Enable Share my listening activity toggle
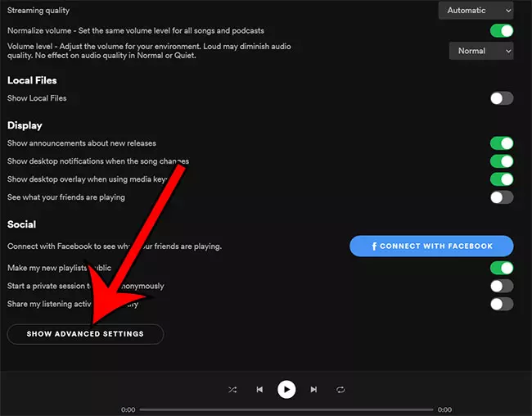The height and width of the screenshot is (416, 532). point(501,304)
